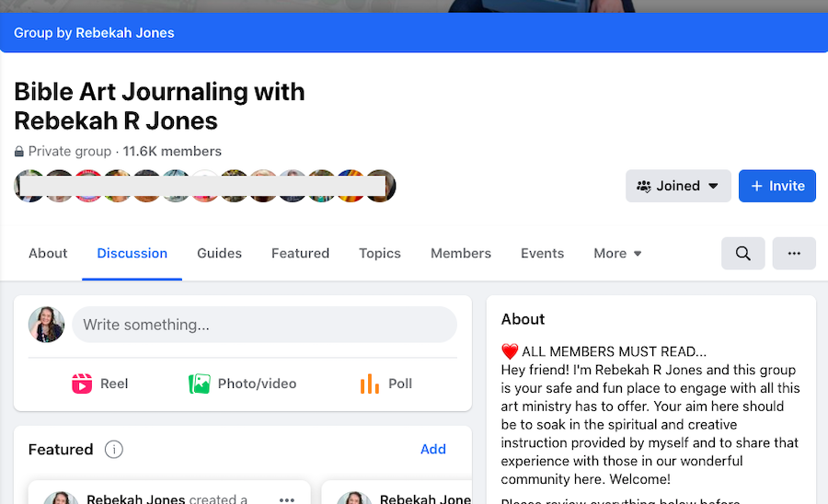Click the Poll bar-chart icon
Viewport: 828px width, 504px height.
pyautogui.click(x=370, y=384)
